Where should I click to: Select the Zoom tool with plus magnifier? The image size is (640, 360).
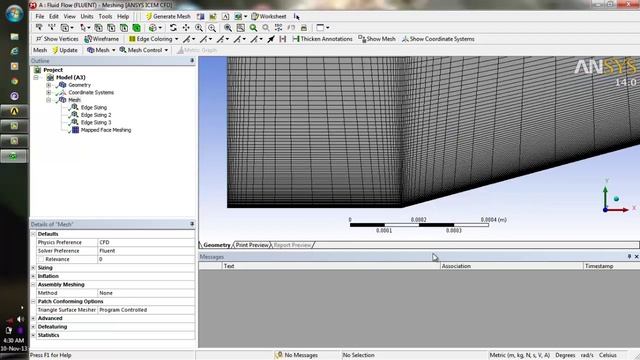coord(199,28)
